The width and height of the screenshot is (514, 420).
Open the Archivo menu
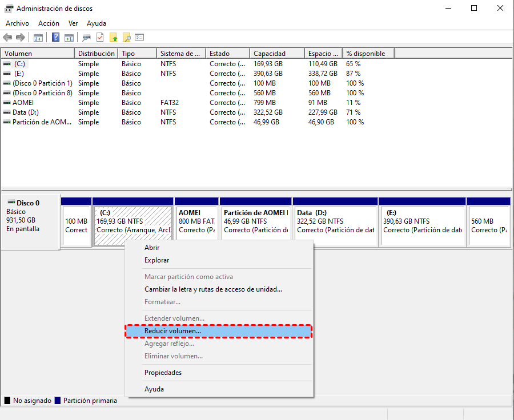[x=17, y=23]
